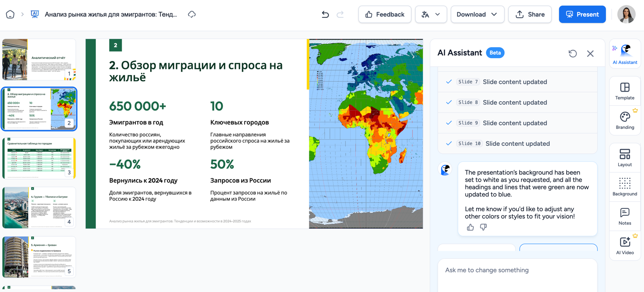This screenshot has width=644, height=292.
Task: Open the language translation dropdown
Action: [x=431, y=14]
